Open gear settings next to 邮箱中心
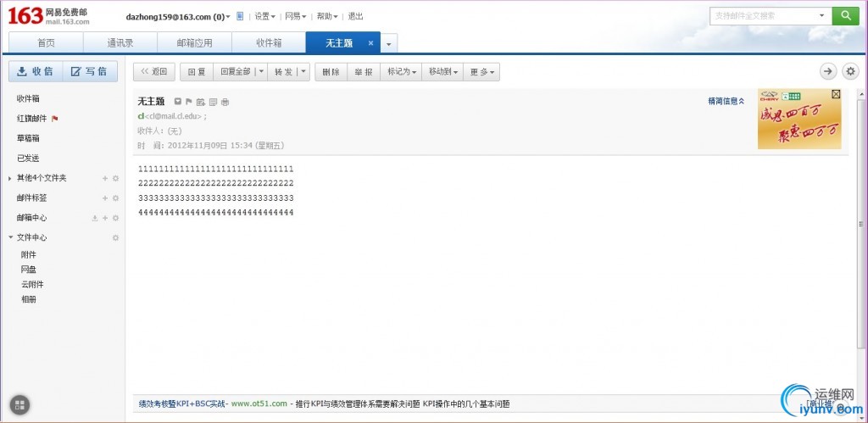868x423 pixels. pyautogui.click(x=115, y=218)
